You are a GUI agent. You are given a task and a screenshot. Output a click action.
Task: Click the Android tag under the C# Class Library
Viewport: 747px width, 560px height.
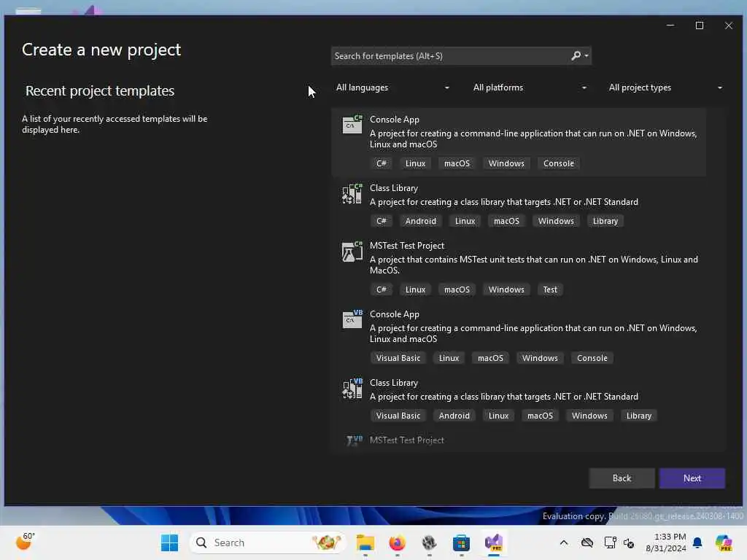coord(421,221)
